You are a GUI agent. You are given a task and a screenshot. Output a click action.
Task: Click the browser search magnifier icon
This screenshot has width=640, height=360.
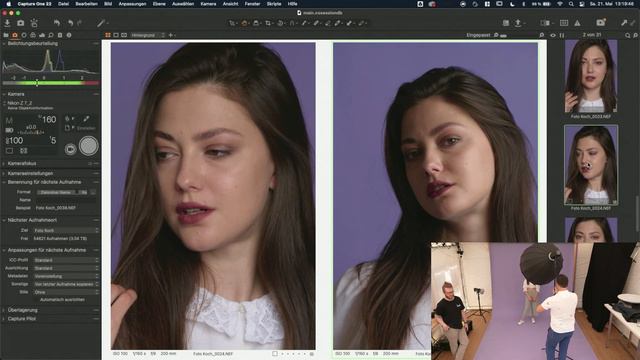click(x=628, y=36)
